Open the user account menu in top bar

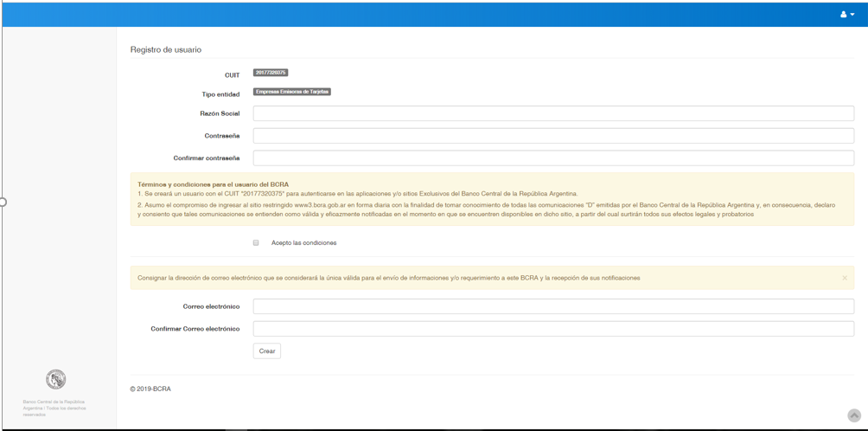846,14
